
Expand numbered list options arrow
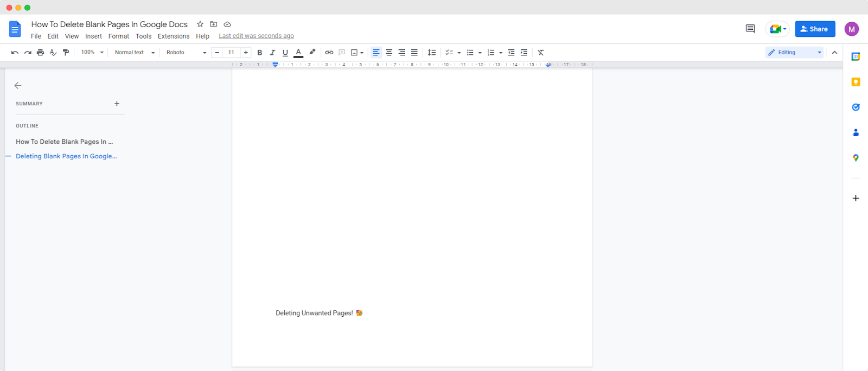point(501,53)
